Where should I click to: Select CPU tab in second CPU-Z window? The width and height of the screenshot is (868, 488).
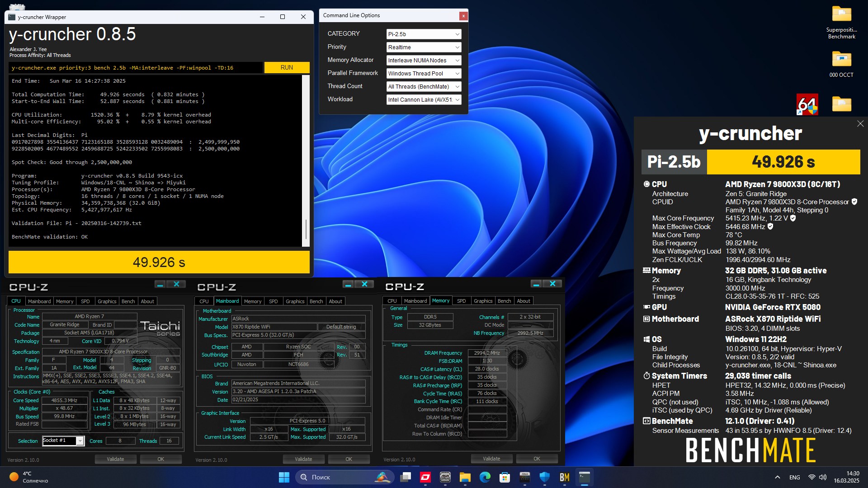pyautogui.click(x=204, y=301)
